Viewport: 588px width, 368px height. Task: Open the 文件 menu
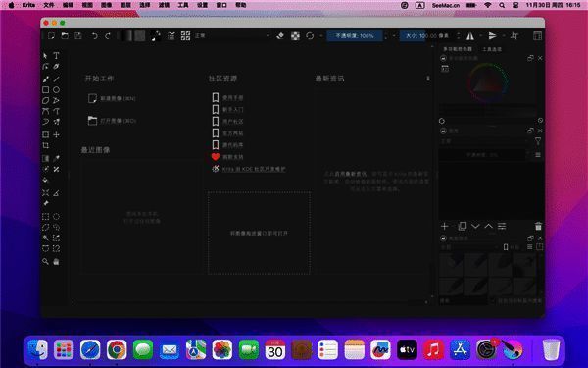click(49, 5)
